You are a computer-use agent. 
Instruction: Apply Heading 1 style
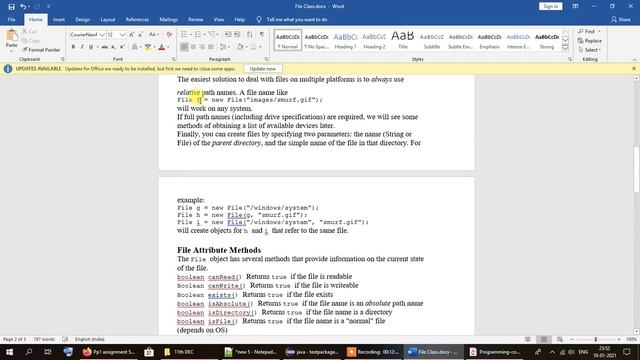pyautogui.click(x=345, y=40)
